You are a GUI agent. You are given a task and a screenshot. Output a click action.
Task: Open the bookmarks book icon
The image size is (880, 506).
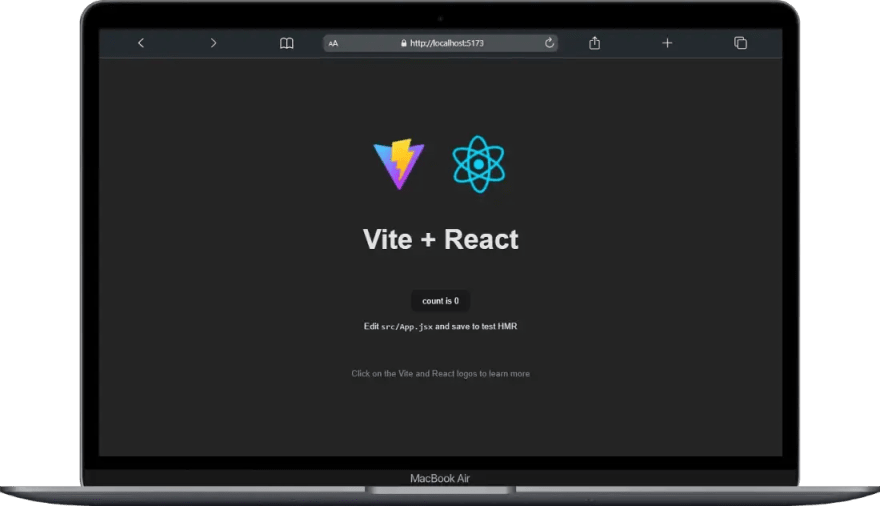(286, 43)
